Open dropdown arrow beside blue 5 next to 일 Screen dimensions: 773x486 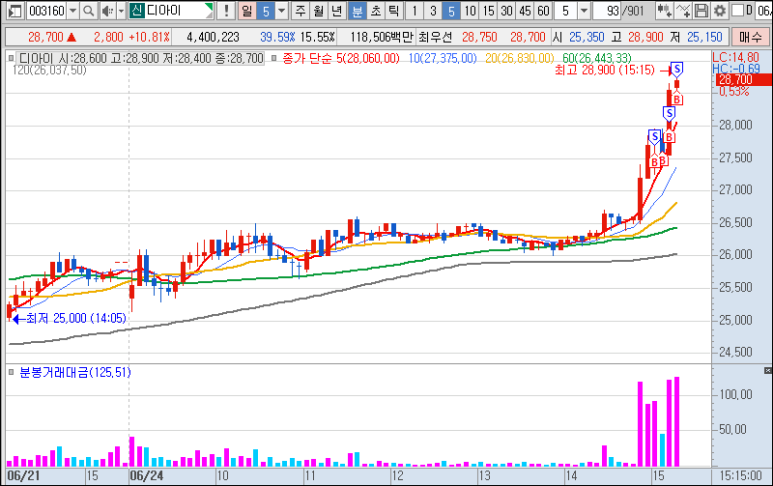click(281, 10)
